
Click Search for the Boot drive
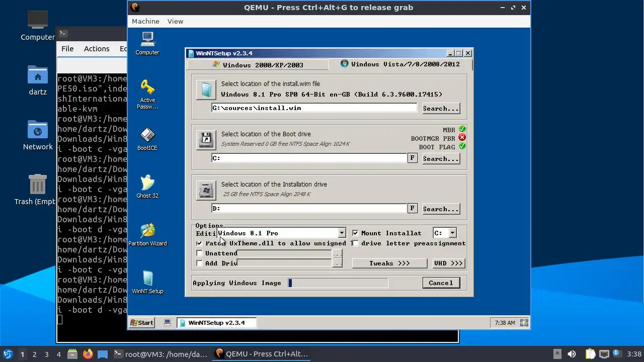point(441,158)
